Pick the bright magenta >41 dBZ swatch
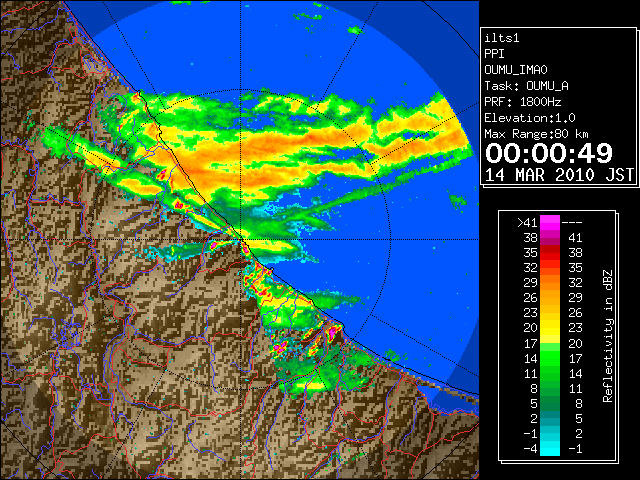This screenshot has width=640, height=480. point(550,222)
